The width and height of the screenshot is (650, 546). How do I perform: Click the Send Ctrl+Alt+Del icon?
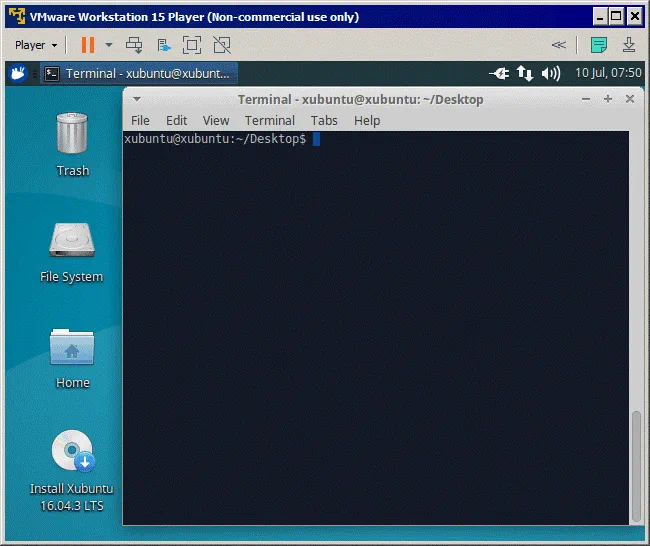coord(135,45)
